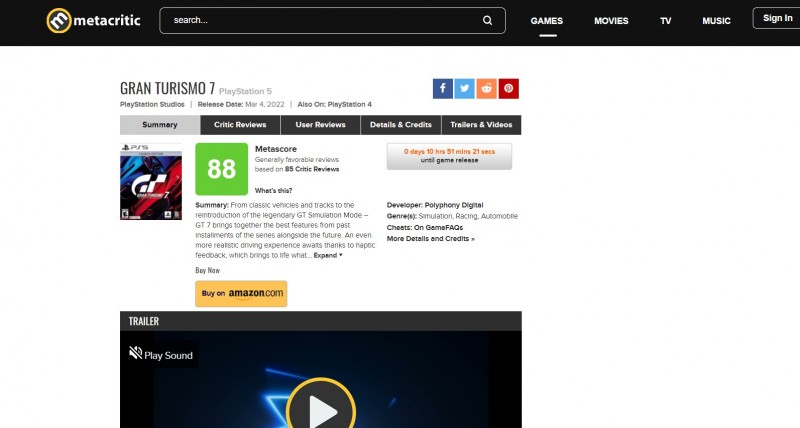Click the Sign In button
The image size is (800, 428).
(x=777, y=18)
